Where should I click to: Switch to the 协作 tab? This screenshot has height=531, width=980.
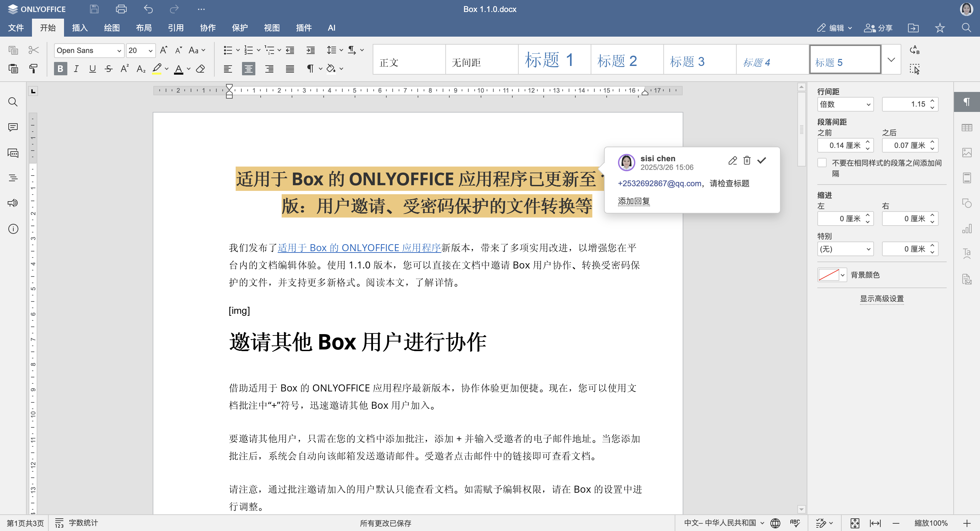pos(208,28)
